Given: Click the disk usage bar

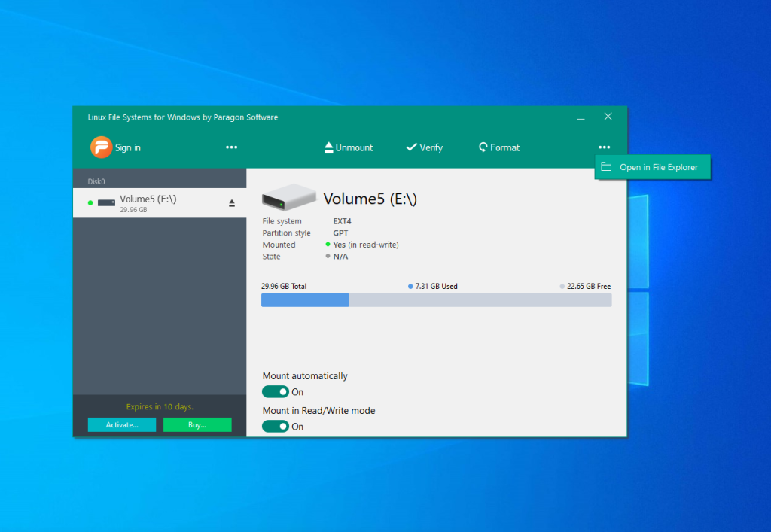Looking at the screenshot, I should tap(436, 300).
